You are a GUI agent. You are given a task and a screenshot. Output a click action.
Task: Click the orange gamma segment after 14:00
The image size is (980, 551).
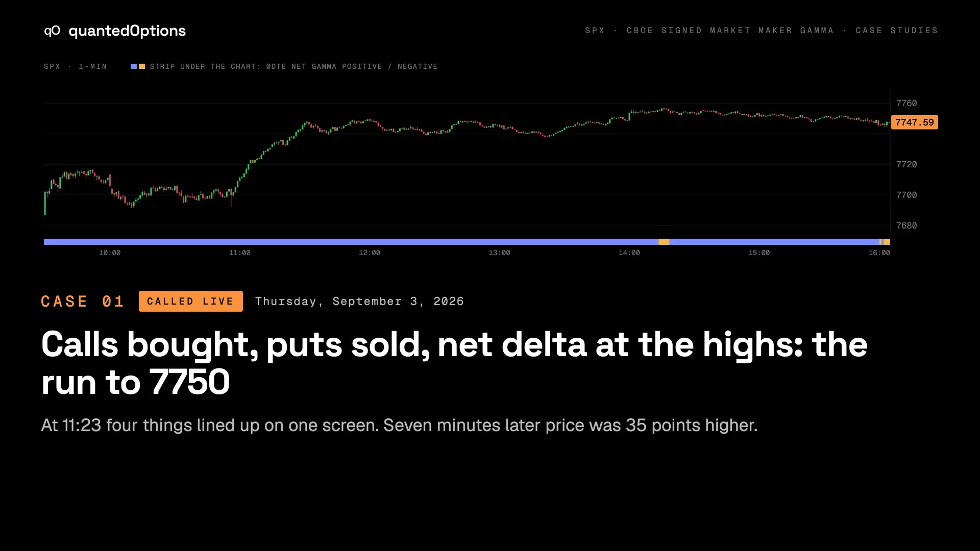664,242
